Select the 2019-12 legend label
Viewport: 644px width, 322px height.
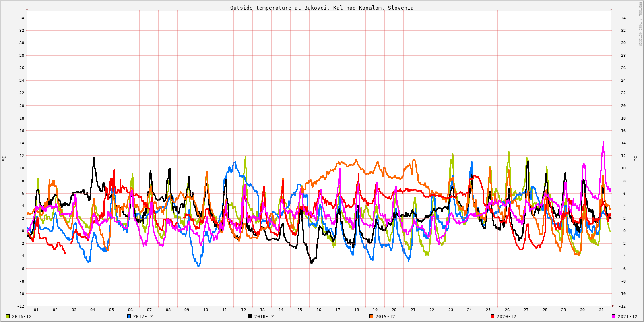(385, 316)
